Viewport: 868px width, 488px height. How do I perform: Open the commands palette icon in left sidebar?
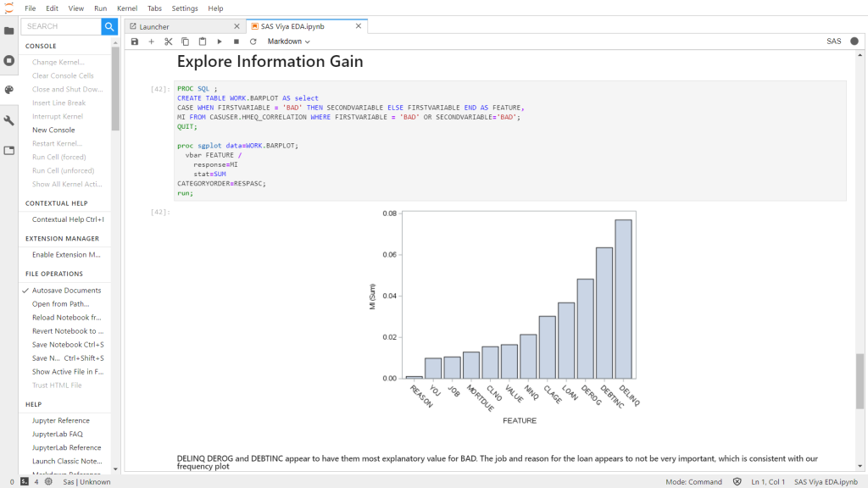click(x=9, y=90)
